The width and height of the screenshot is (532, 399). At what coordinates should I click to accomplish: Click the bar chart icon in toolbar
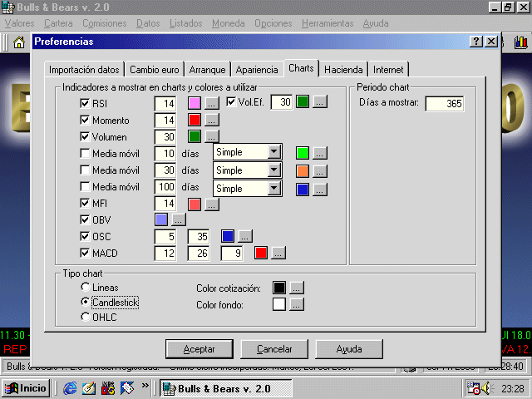coord(521,42)
